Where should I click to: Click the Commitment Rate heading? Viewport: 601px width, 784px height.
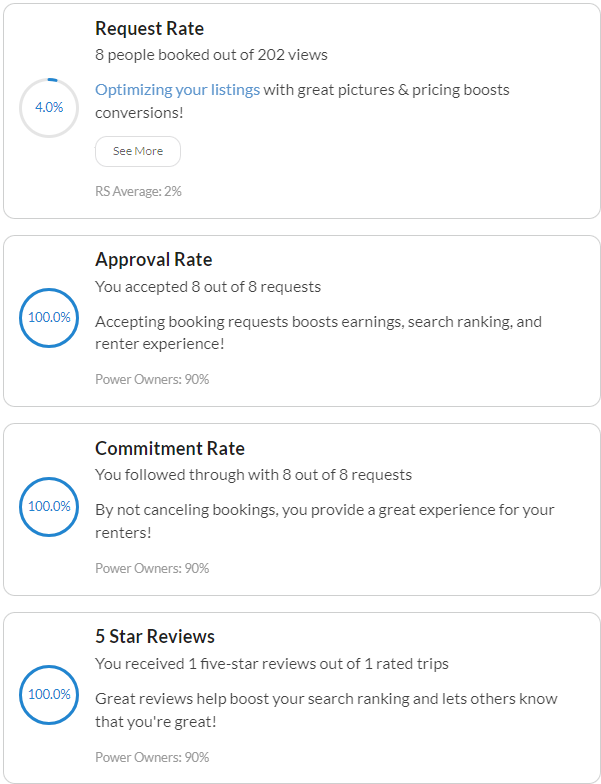[x=170, y=448]
